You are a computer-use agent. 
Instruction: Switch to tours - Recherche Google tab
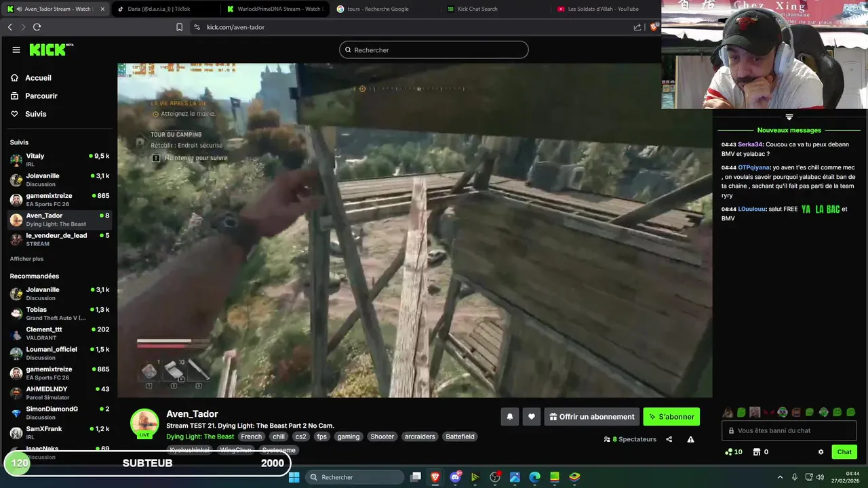[x=384, y=9]
